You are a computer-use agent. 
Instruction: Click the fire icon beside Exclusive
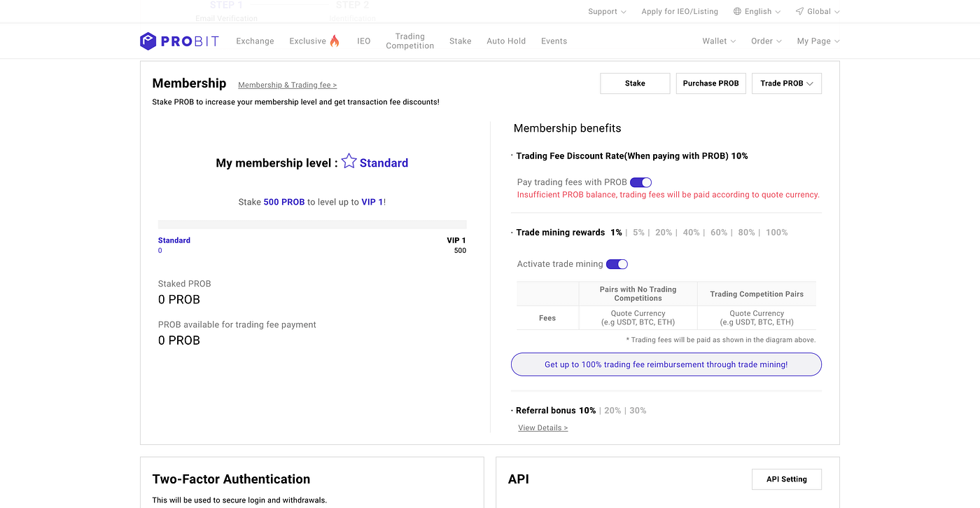point(335,41)
